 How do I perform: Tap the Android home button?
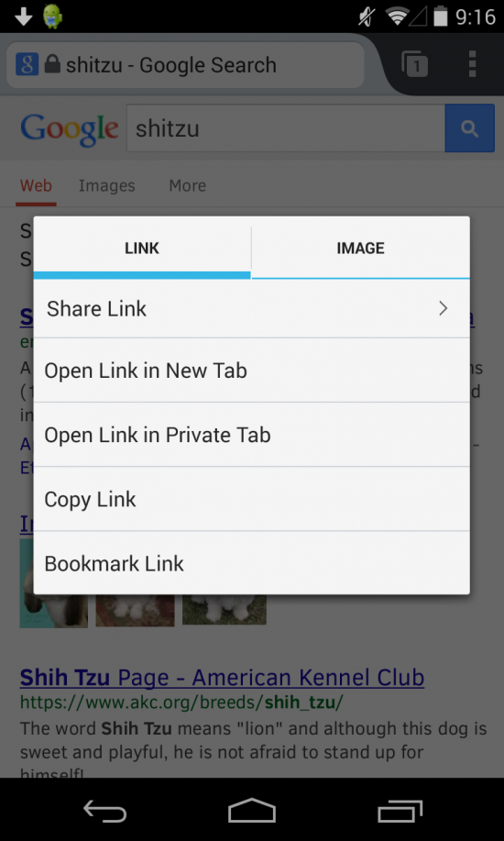[x=251, y=811]
